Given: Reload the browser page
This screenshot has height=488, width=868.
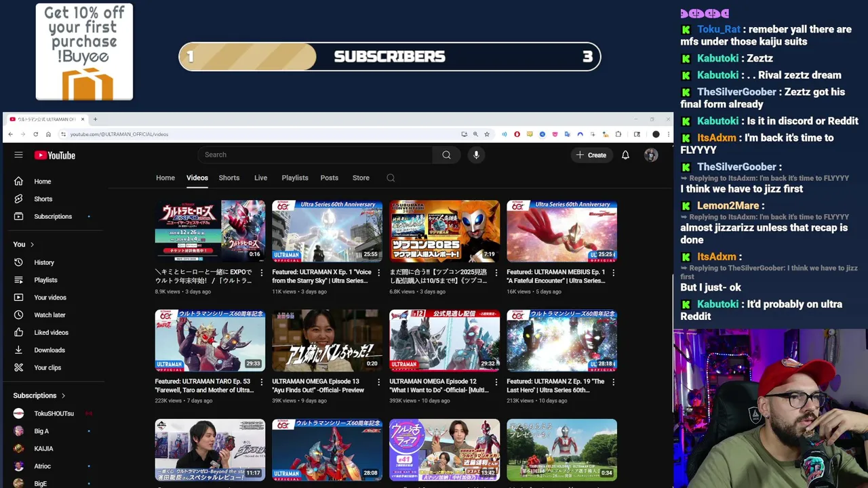Looking at the screenshot, I should (36, 134).
